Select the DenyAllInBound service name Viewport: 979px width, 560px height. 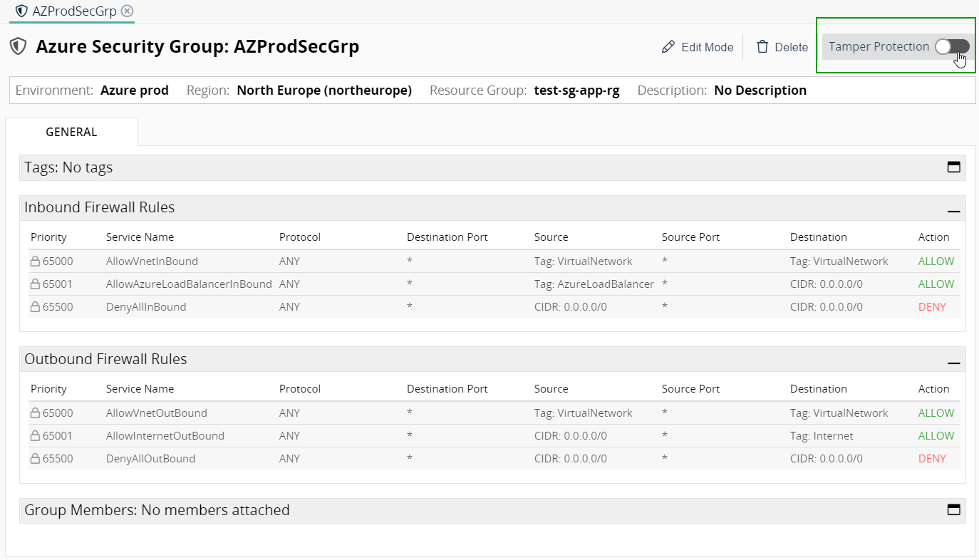coord(146,307)
